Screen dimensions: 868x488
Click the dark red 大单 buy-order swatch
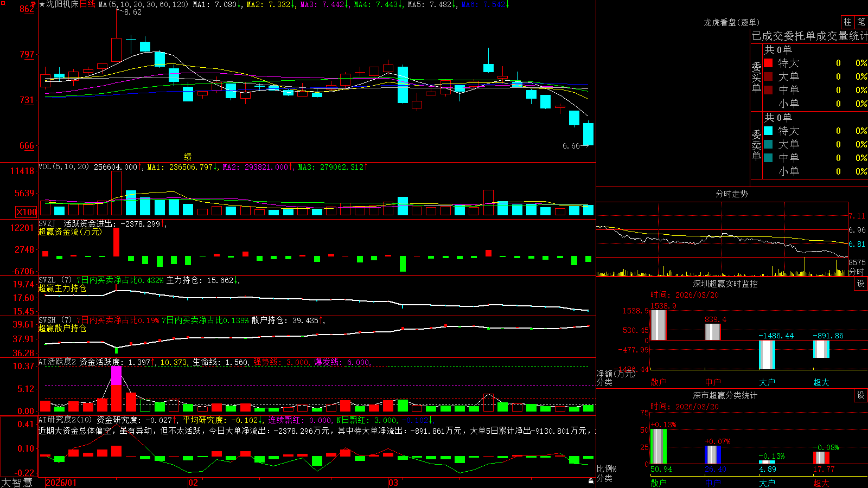pyautogui.click(x=768, y=76)
